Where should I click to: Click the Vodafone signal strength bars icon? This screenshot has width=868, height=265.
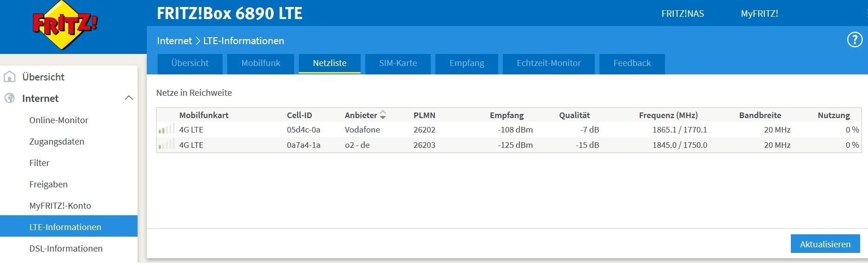pos(166,129)
